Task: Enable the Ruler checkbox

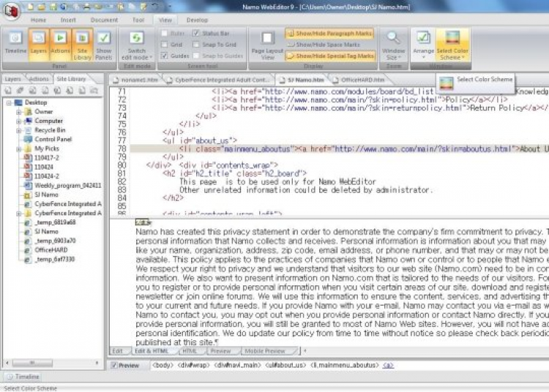Action: pyautogui.click(x=164, y=34)
